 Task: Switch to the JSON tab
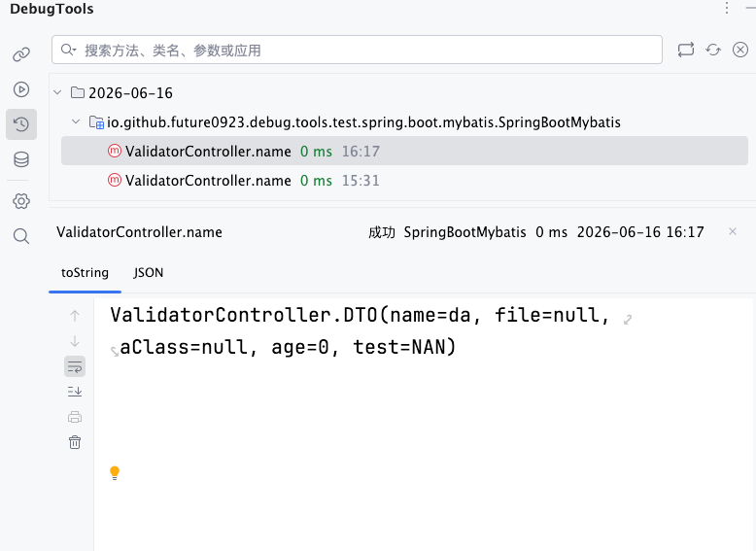(149, 273)
